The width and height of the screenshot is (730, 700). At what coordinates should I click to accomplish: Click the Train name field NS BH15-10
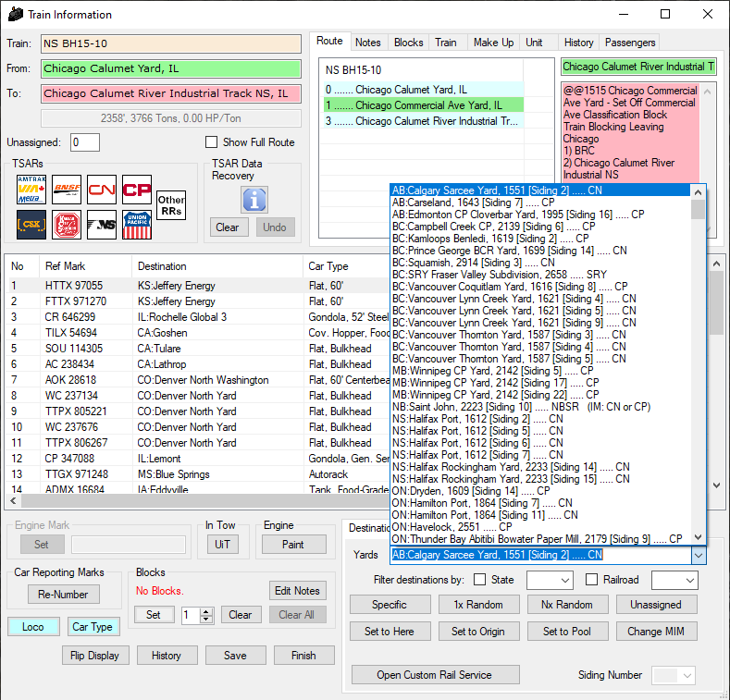tap(171, 43)
